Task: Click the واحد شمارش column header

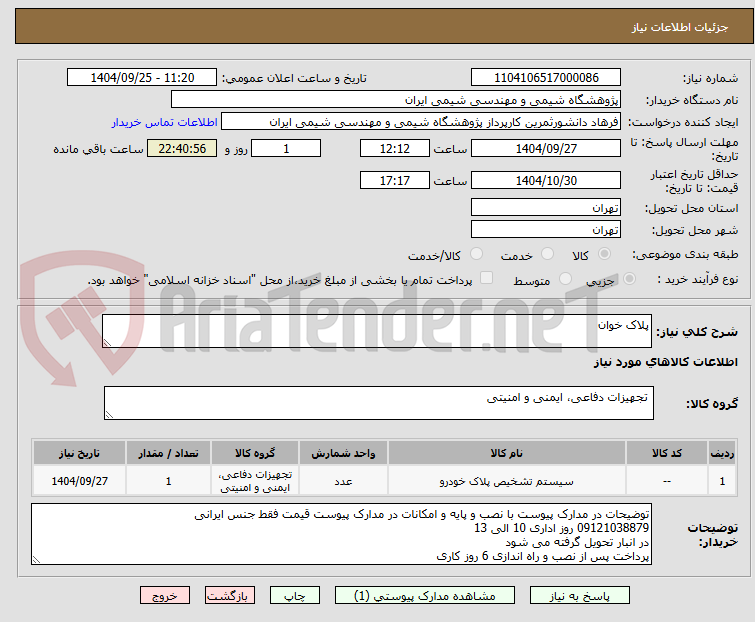Action: (343, 453)
